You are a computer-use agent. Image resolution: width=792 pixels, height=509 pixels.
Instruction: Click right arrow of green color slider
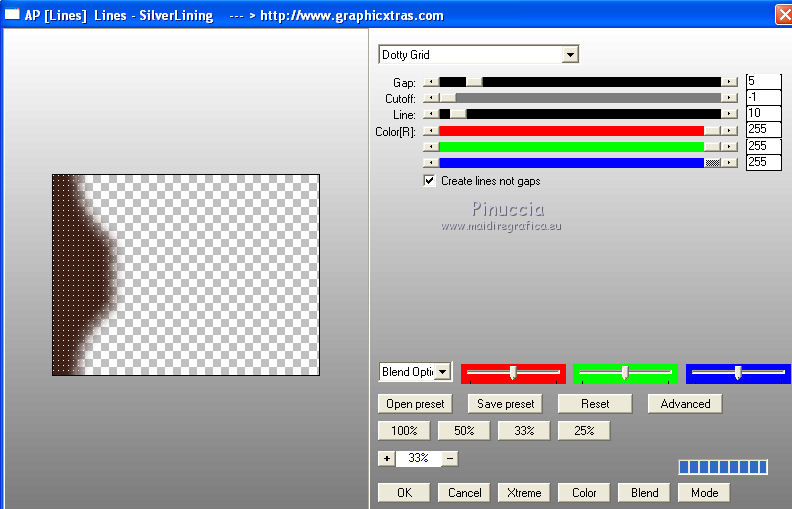click(x=729, y=147)
